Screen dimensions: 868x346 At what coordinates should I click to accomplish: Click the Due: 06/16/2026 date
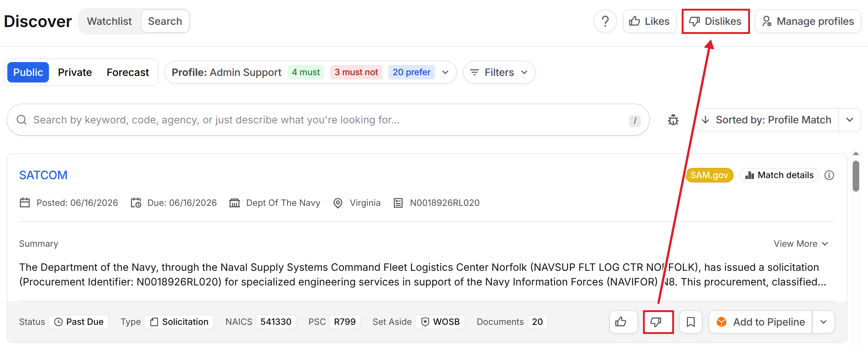point(182,203)
